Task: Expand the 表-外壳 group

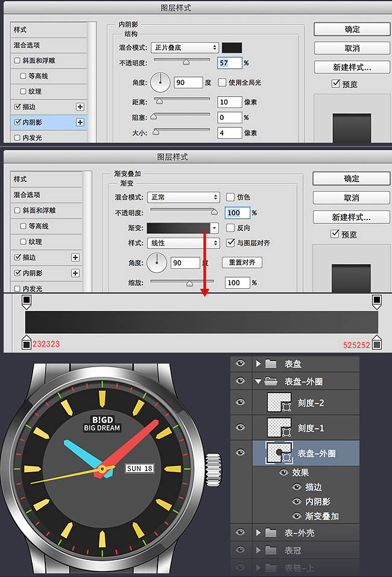Action: [258, 532]
